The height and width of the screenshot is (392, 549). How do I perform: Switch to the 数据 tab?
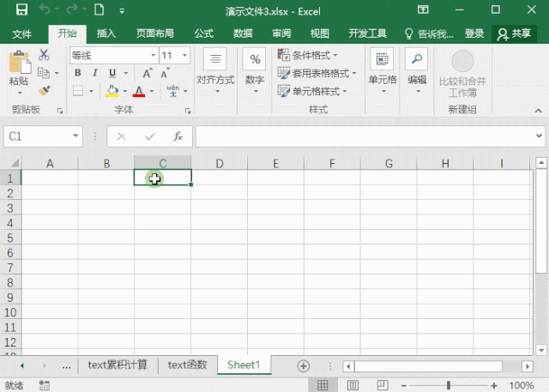coord(243,33)
